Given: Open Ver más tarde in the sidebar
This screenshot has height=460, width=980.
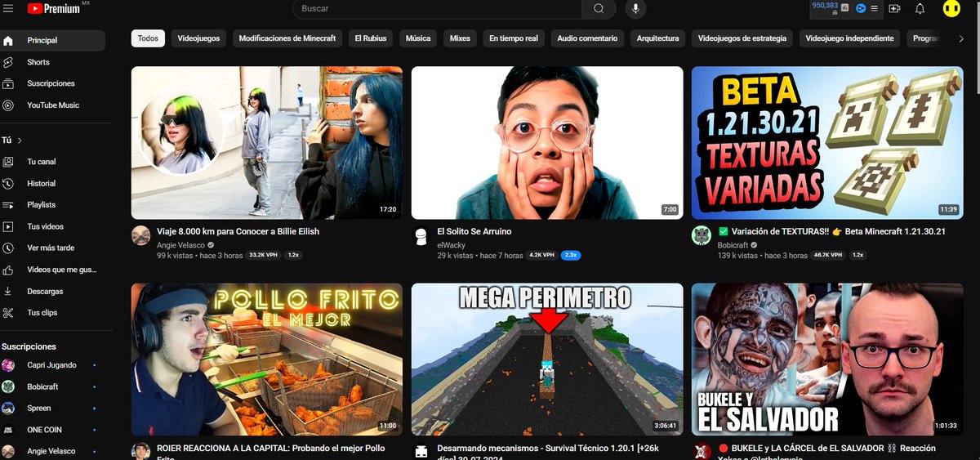Looking at the screenshot, I should [53, 248].
